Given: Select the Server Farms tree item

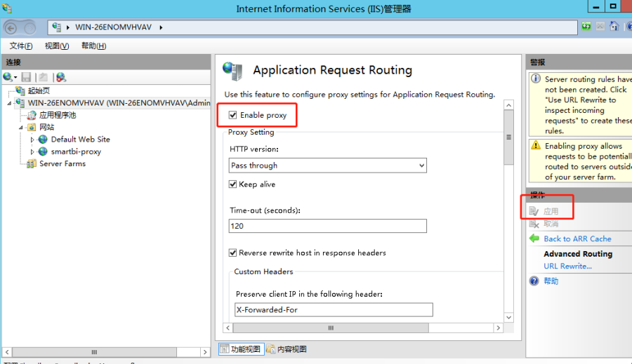Looking at the screenshot, I should [62, 164].
